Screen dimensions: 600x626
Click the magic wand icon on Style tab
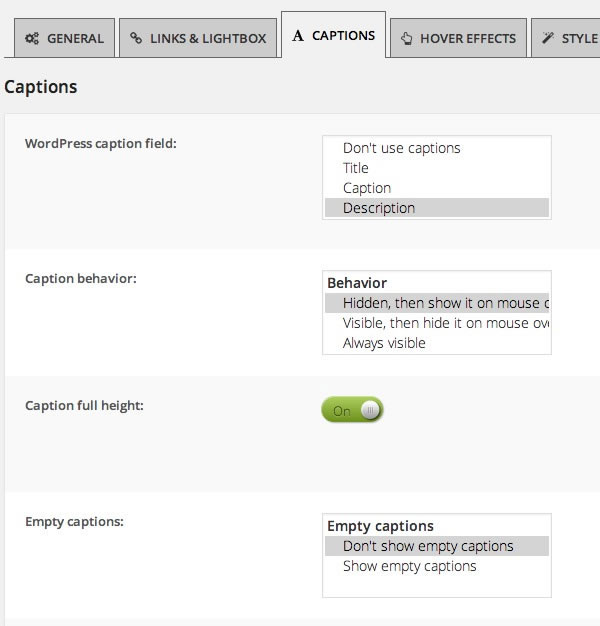coord(548,38)
